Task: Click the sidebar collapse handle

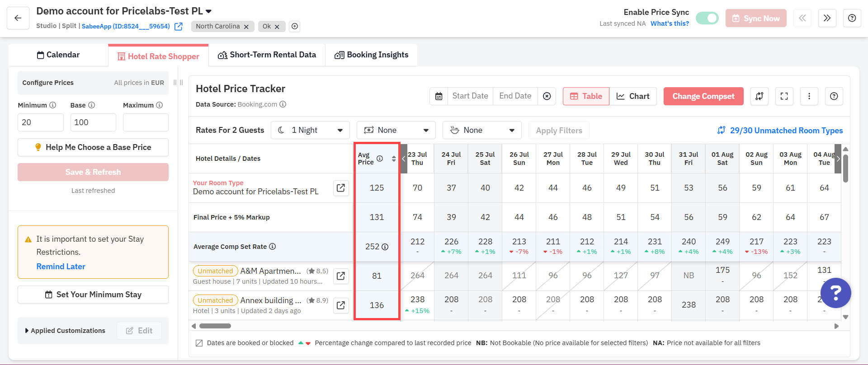Action: (x=178, y=83)
